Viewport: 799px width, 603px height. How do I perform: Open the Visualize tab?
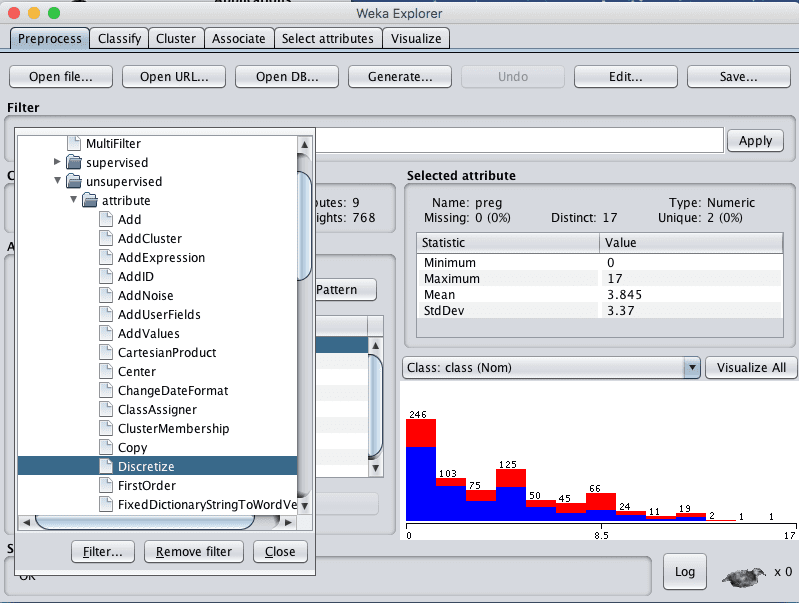point(416,38)
